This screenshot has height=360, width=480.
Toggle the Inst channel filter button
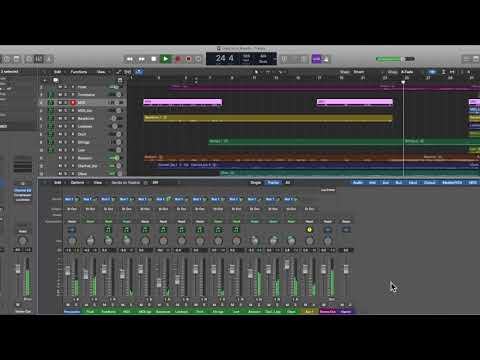point(373,183)
